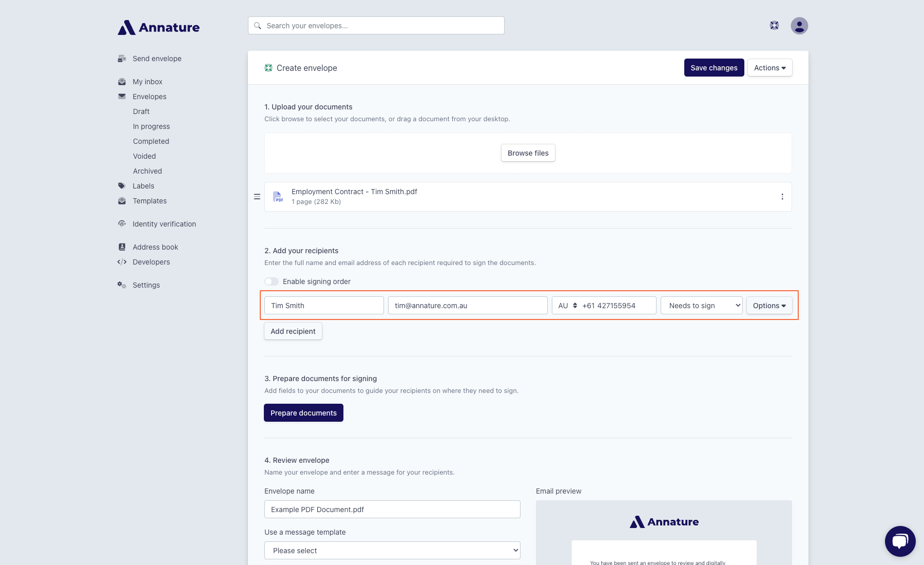Click the Identity verification fingerprint icon
This screenshot has height=565, width=924.
122,223
